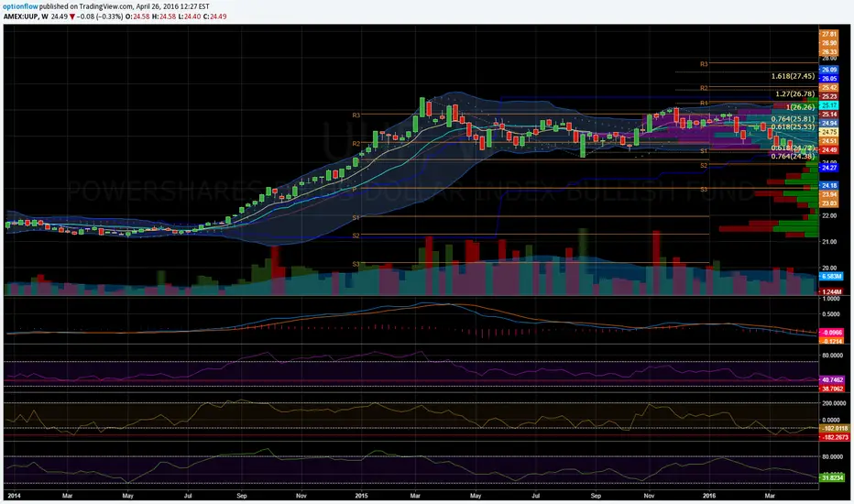
Task: Select the -0.1214 signal value label
Action: point(832,341)
